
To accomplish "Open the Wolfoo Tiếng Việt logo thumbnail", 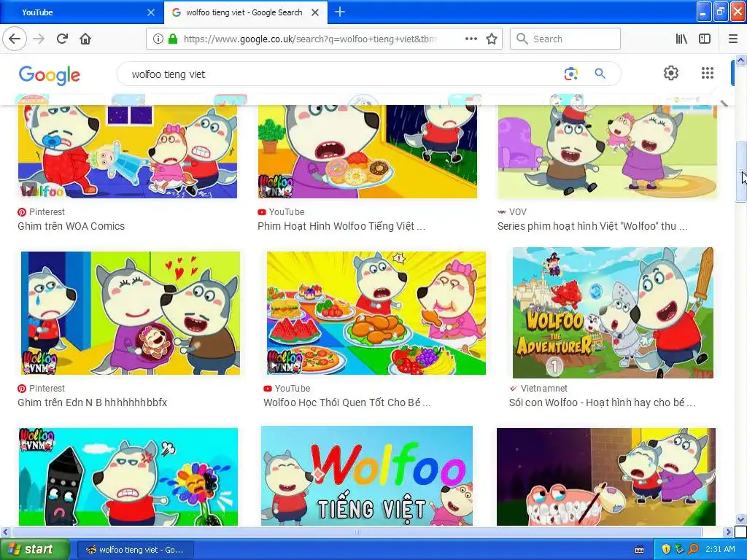I will pos(367,475).
